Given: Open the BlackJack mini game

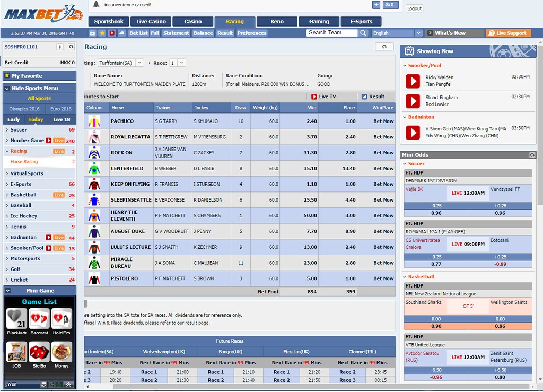Looking at the screenshot, I should [x=16, y=318].
